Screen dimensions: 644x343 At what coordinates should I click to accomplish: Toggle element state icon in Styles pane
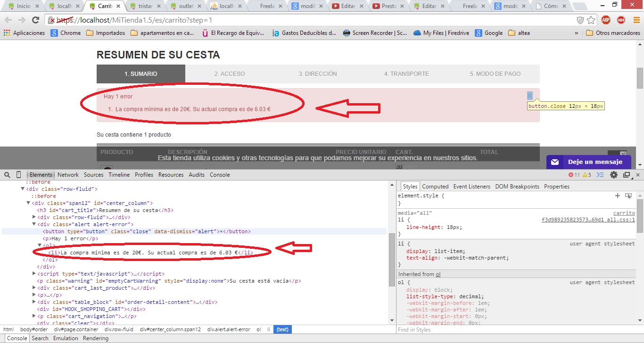(x=628, y=195)
